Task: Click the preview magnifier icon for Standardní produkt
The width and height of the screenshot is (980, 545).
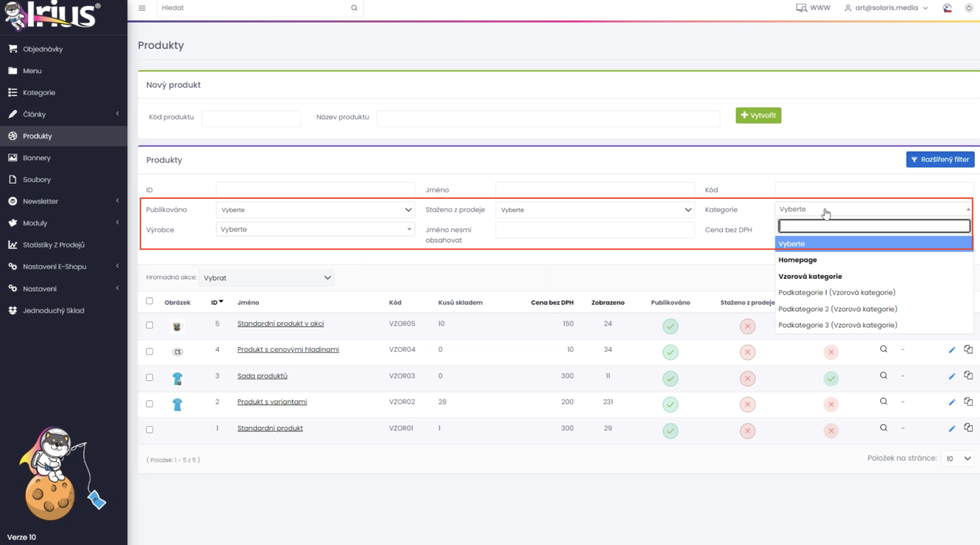Action: point(884,428)
